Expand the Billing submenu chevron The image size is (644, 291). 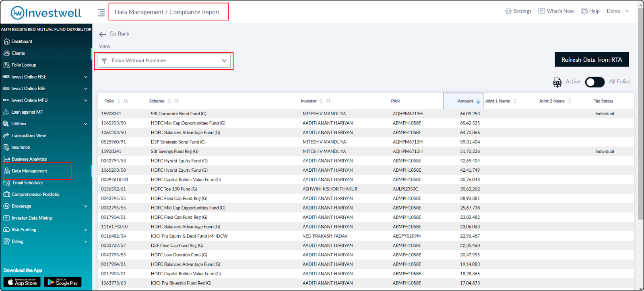point(86,241)
